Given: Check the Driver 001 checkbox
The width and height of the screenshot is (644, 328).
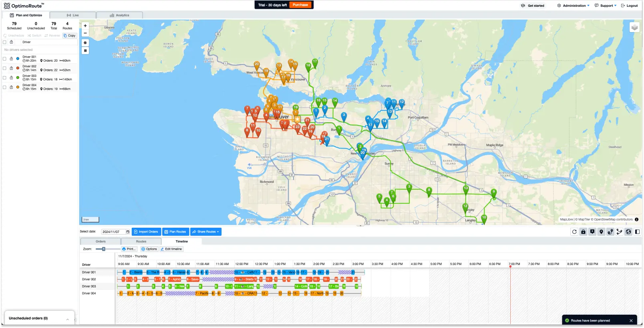Looking at the screenshot, I should click(5, 59).
